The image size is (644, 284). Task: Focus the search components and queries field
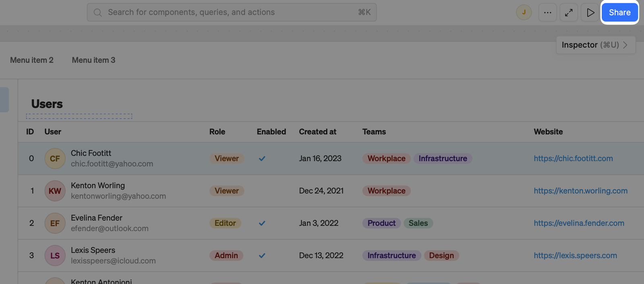point(232,12)
